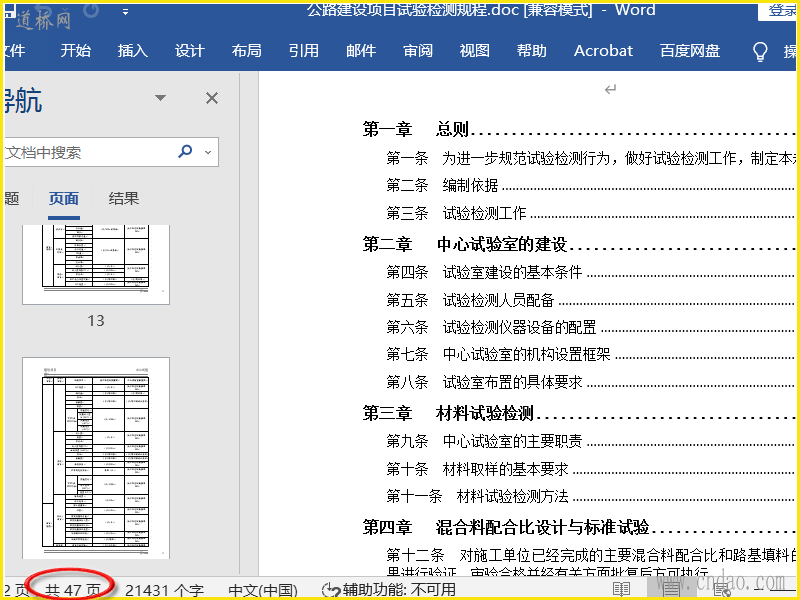Open the 百度网盘 ribbon tab
Screen dimensions: 800x600
(x=690, y=51)
